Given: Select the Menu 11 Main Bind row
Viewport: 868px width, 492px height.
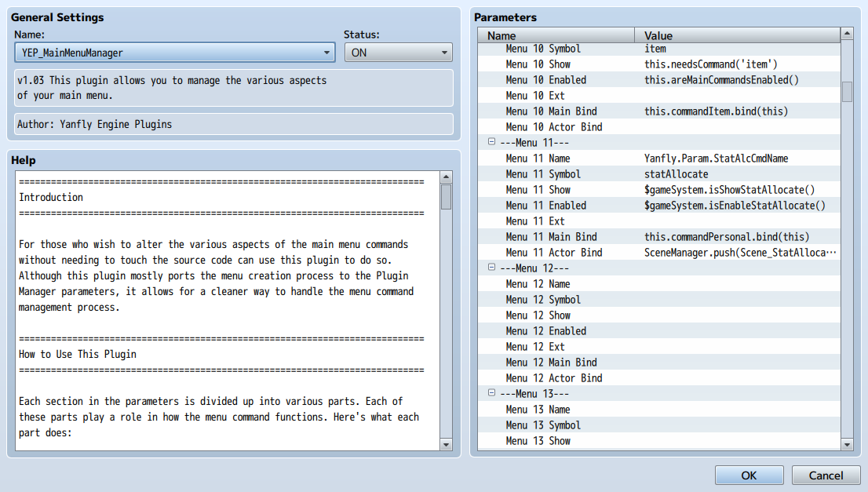Looking at the screenshot, I should coord(658,237).
